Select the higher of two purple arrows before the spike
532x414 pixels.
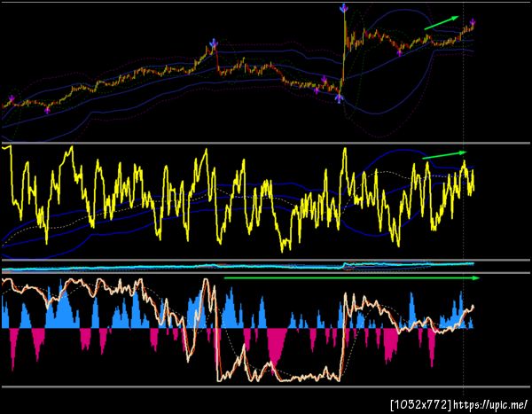coord(325,80)
